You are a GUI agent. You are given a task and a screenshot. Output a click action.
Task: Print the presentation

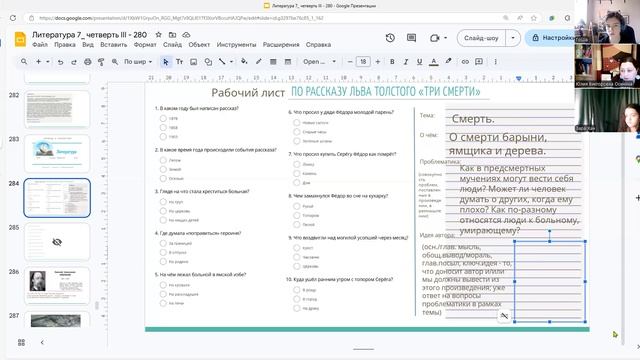point(87,62)
